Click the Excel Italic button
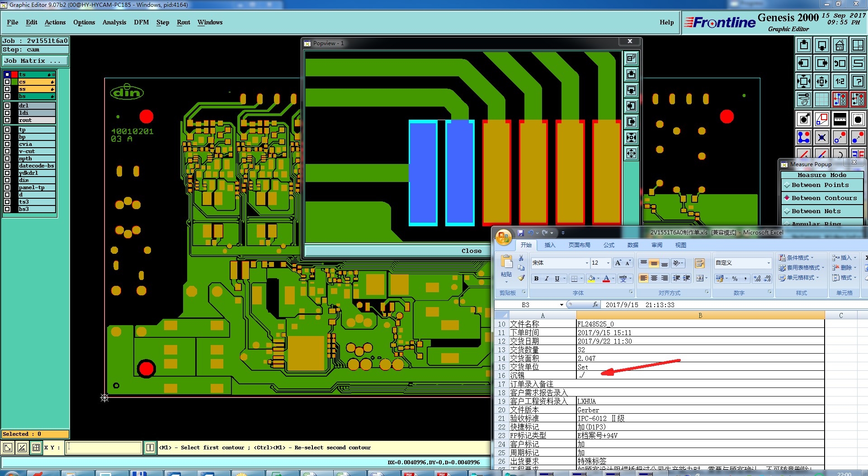Screen dimensions: 868x476 (x=547, y=279)
